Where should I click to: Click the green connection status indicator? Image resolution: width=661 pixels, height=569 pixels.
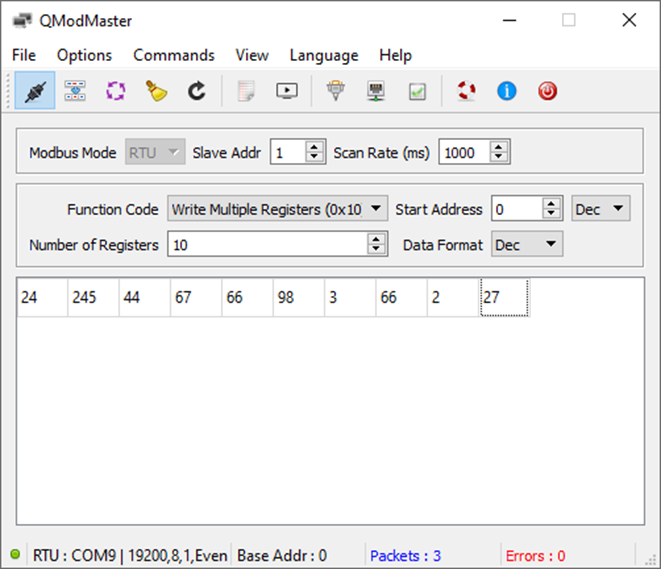[15, 554]
